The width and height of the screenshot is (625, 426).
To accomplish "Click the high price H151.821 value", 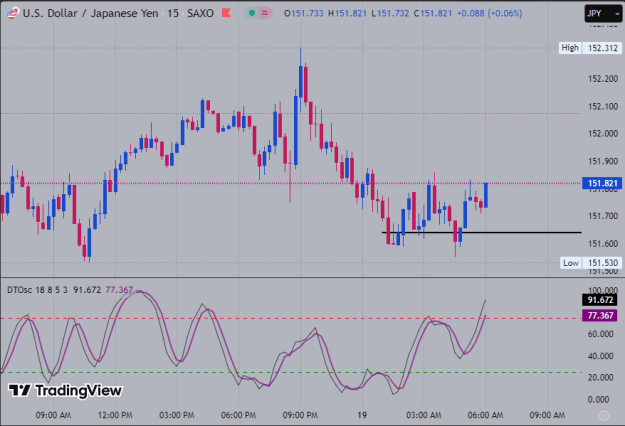I will pyautogui.click(x=347, y=13).
